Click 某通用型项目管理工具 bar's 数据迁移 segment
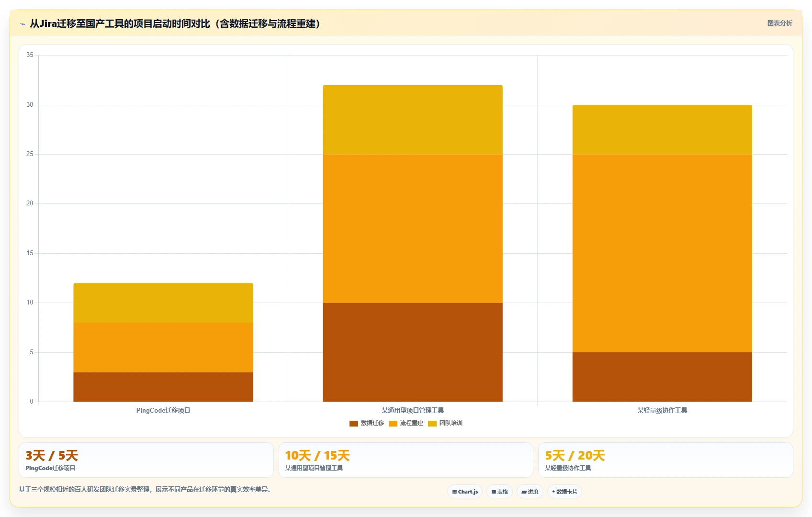The image size is (812, 517). [413, 352]
